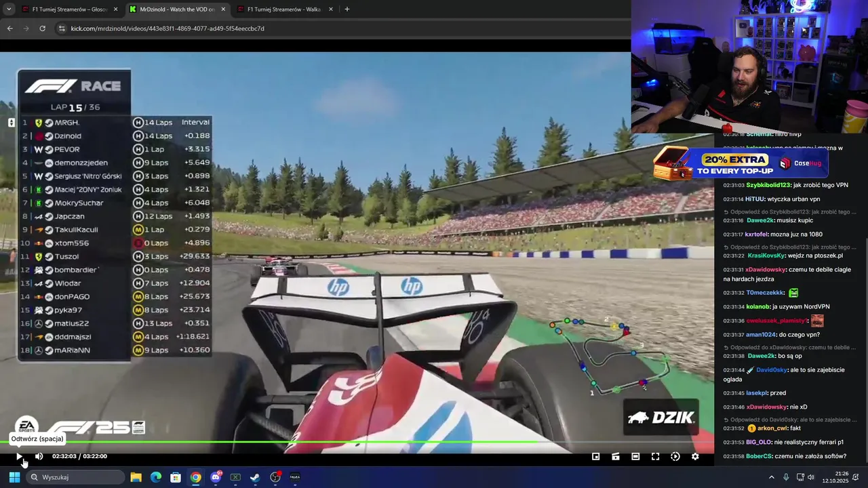Screen dimensions: 868x488
Task: Click username arkon_cwl in chat
Action: [x=772, y=428]
